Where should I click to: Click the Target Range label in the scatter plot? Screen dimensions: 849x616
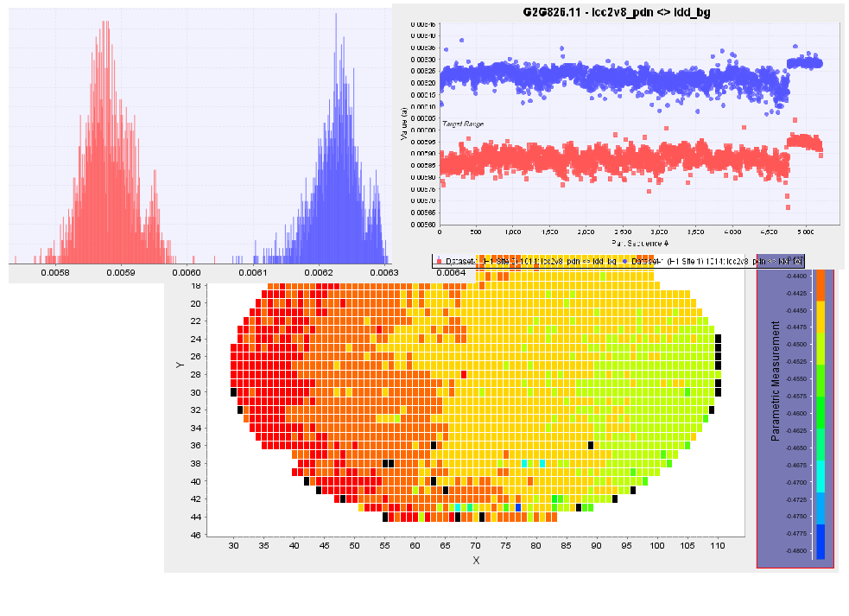(463, 124)
